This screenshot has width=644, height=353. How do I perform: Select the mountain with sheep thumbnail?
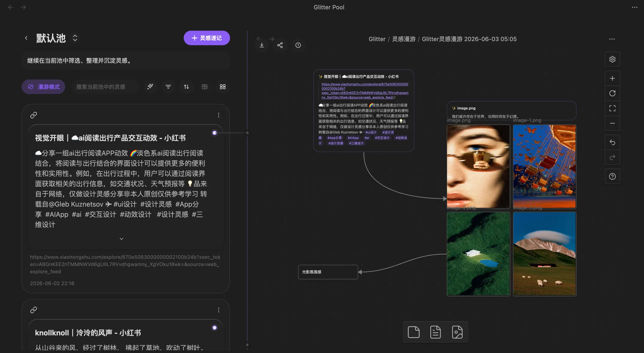click(x=545, y=254)
